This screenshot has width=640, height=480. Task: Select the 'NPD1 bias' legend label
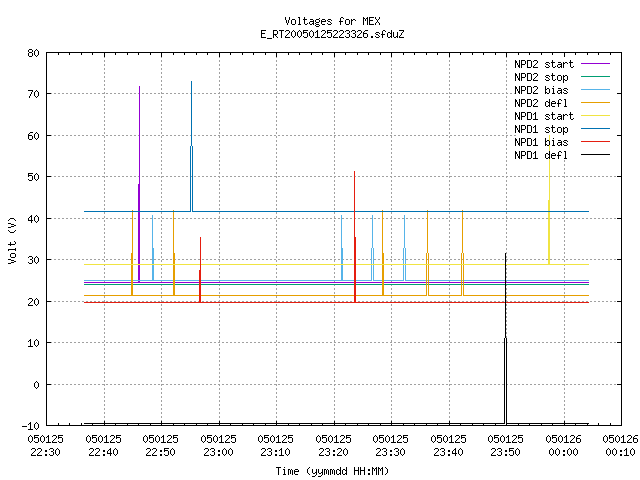[x=541, y=142]
